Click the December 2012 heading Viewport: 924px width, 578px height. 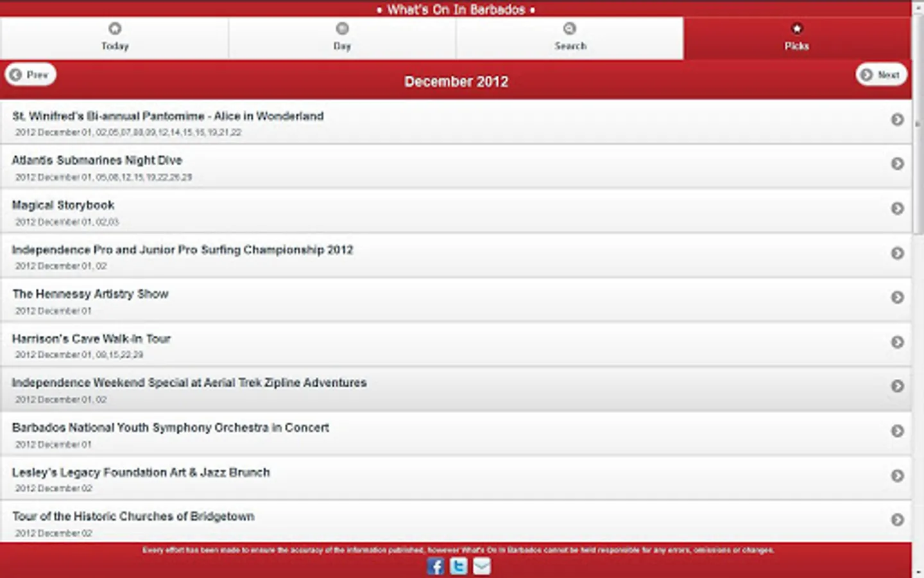tap(456, 82)
